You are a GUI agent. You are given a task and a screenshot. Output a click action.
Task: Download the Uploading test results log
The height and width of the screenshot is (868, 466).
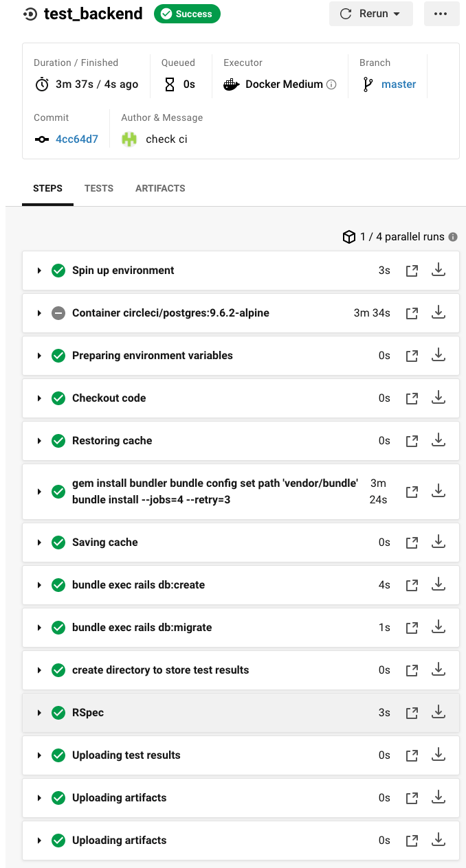[x=439, y=755]
